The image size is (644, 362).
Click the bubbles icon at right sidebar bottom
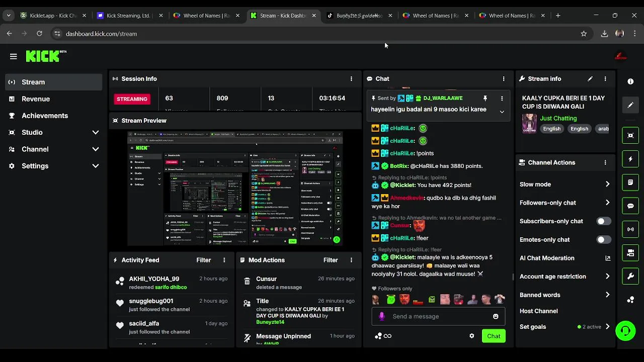630,300
